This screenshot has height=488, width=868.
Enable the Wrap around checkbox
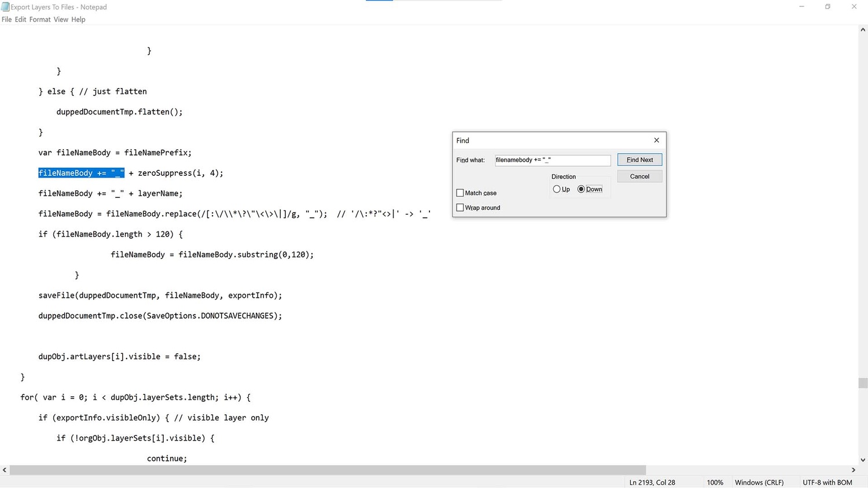click(460, 208)
